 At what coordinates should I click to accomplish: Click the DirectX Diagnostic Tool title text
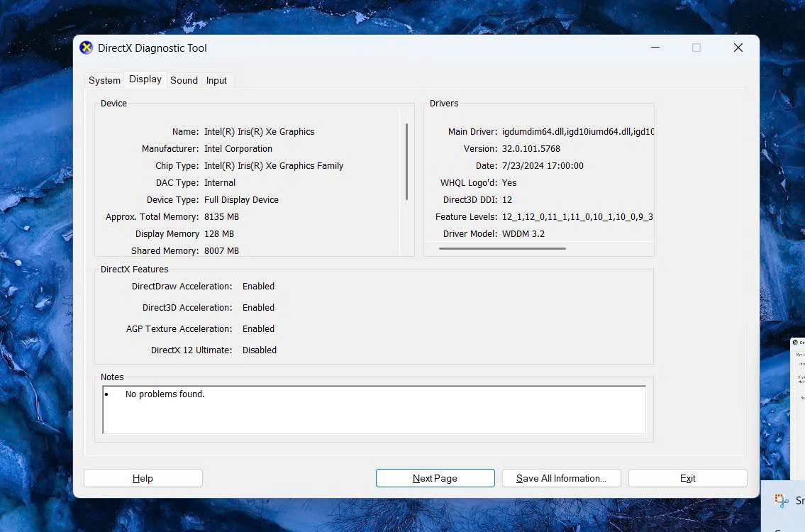pyautogui.click(x=152, y=48)
